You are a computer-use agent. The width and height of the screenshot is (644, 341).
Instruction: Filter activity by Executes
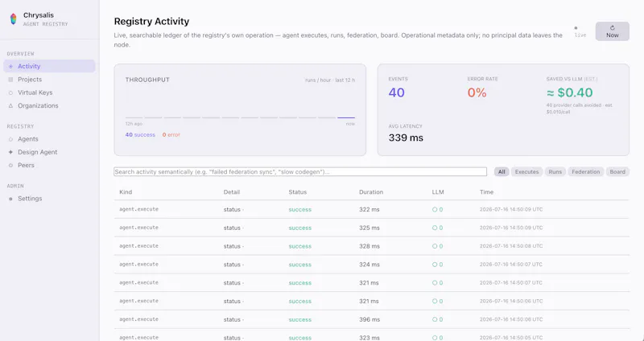[526, 172]
